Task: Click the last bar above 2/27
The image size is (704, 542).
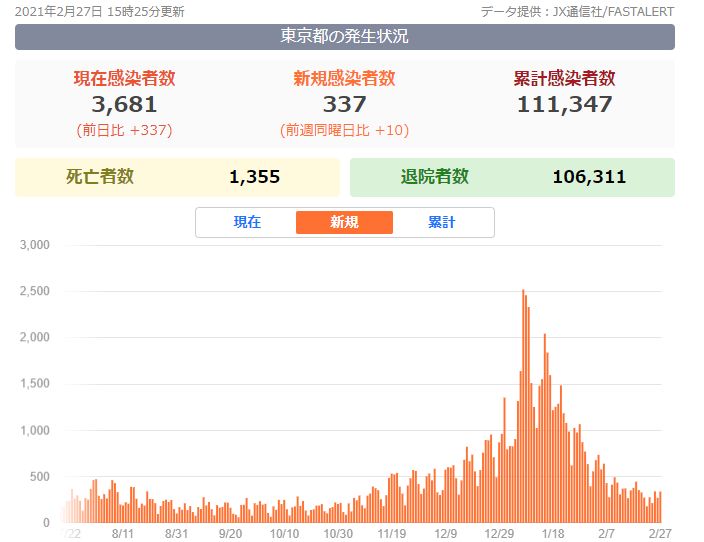Action: pyautogui.click(x=660, y=507)
